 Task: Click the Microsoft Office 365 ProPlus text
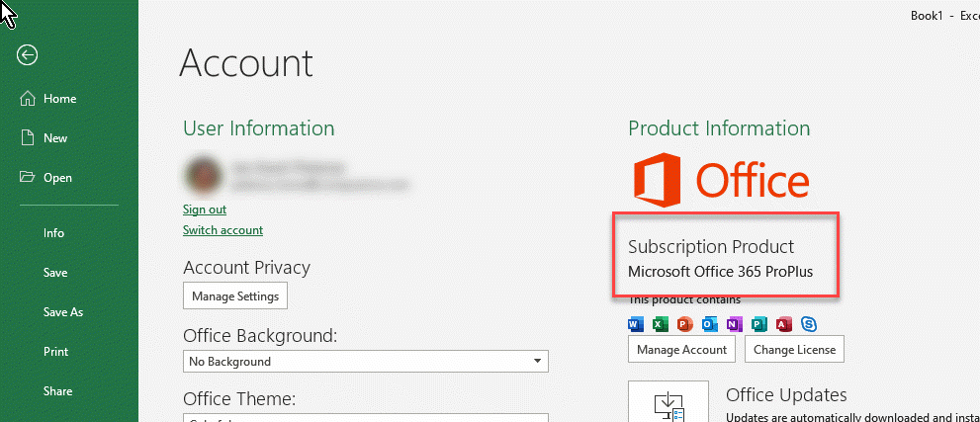[x=720, y=272]
